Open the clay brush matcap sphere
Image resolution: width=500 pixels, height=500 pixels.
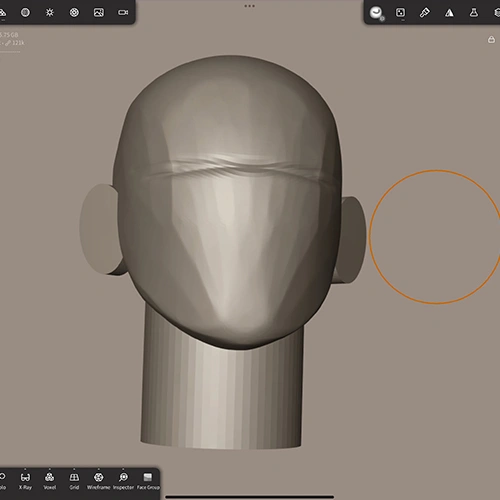(x=376, y=13)
